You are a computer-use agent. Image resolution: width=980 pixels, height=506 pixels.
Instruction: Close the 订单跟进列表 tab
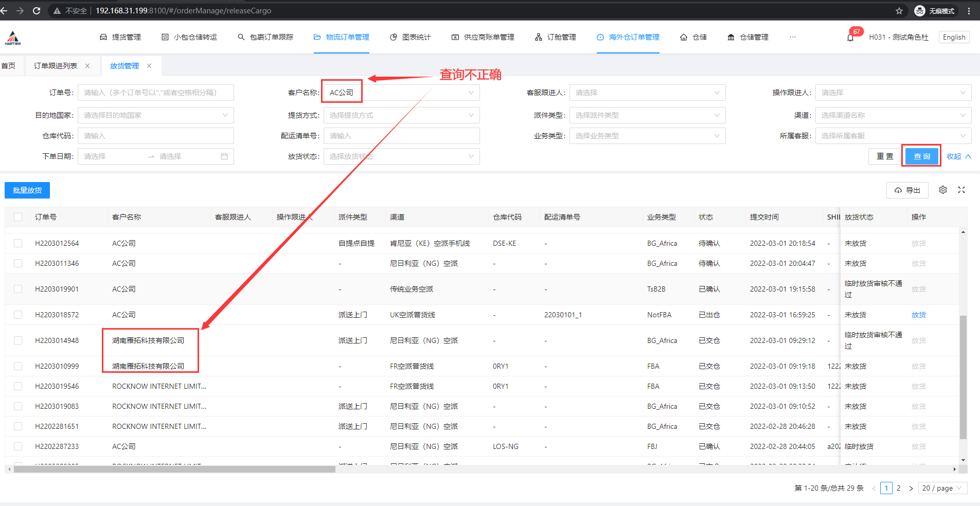(x=87, y=66)
